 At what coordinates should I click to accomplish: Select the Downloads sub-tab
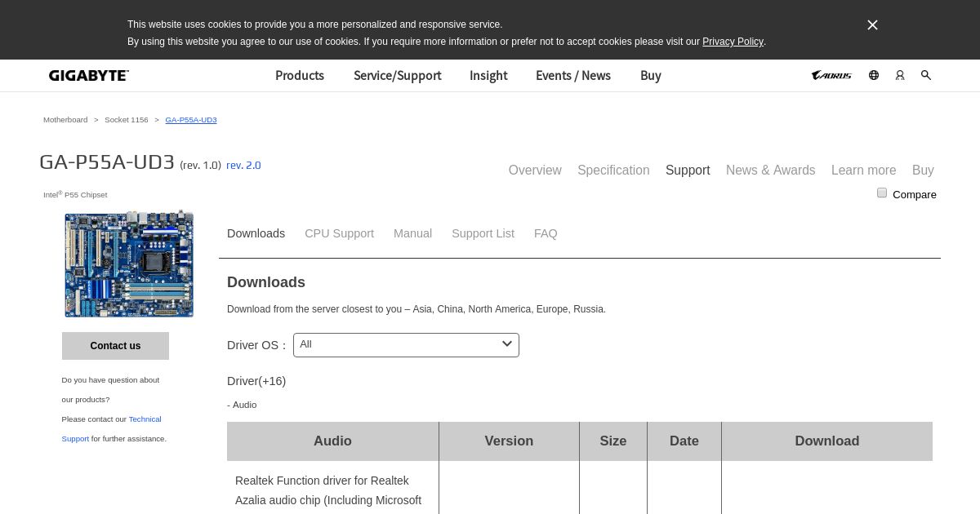click(256, 233)
